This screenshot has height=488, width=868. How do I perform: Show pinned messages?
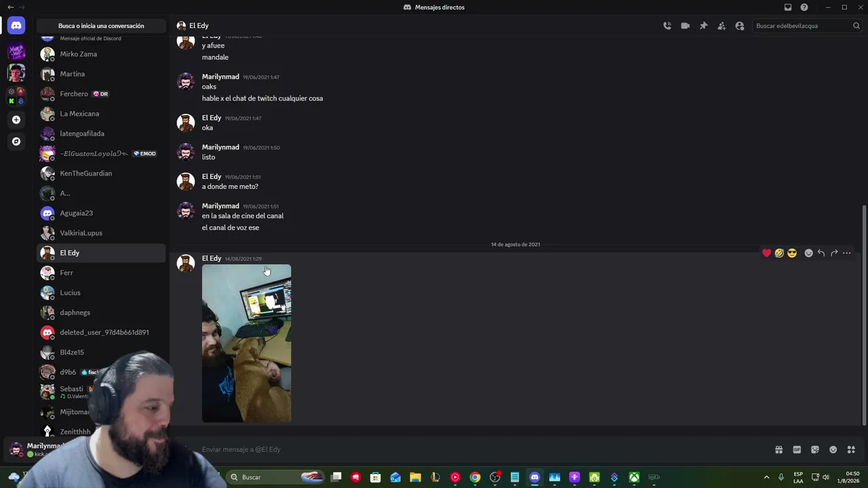(704, 26)
